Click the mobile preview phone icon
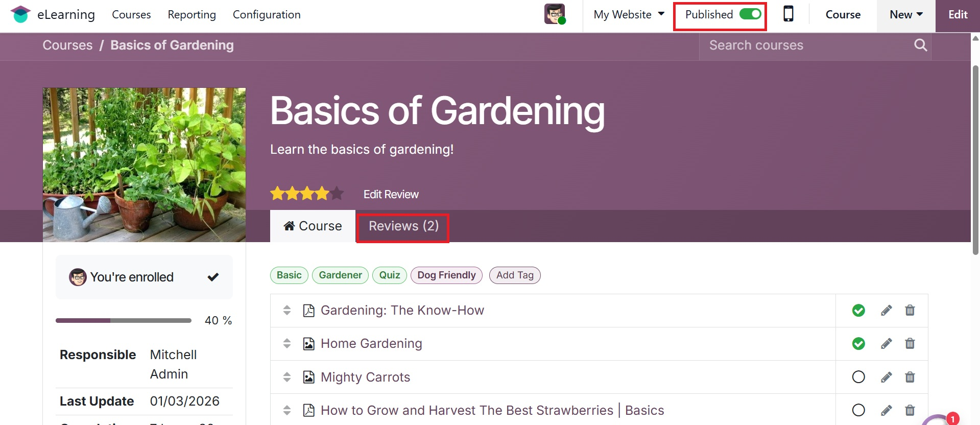Viewport: 980px width, 425px height. point(788,14)
